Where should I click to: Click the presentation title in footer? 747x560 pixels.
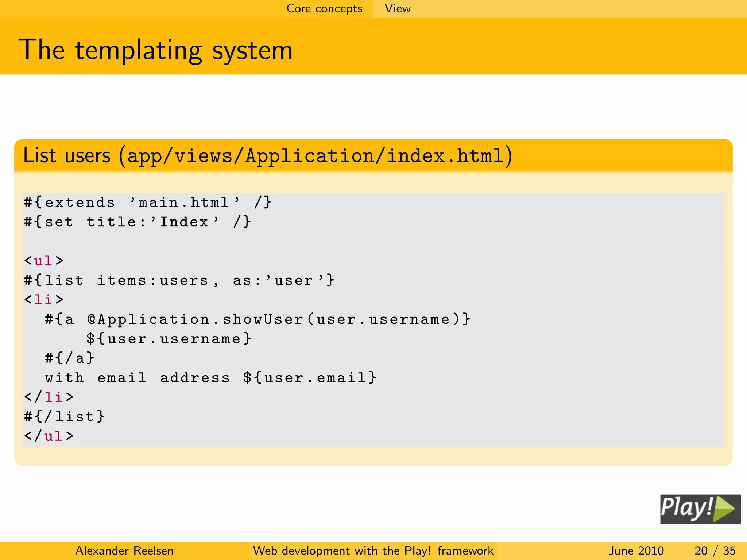(x=373, y=551)
